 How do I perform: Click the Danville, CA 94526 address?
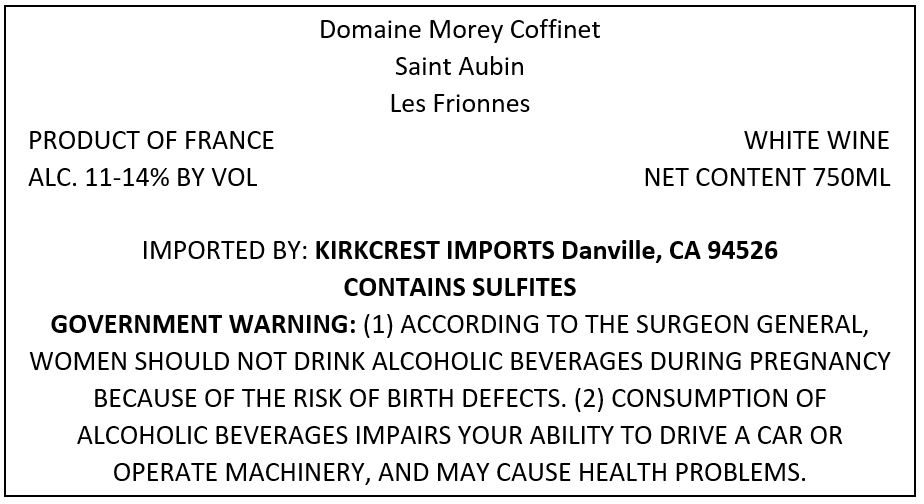[x=669, y=251]
